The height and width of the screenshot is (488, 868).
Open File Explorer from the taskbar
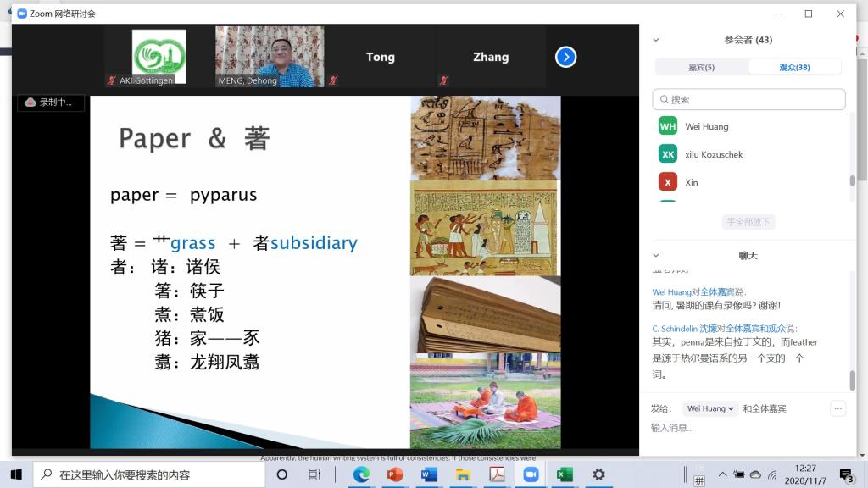[463, 474]
